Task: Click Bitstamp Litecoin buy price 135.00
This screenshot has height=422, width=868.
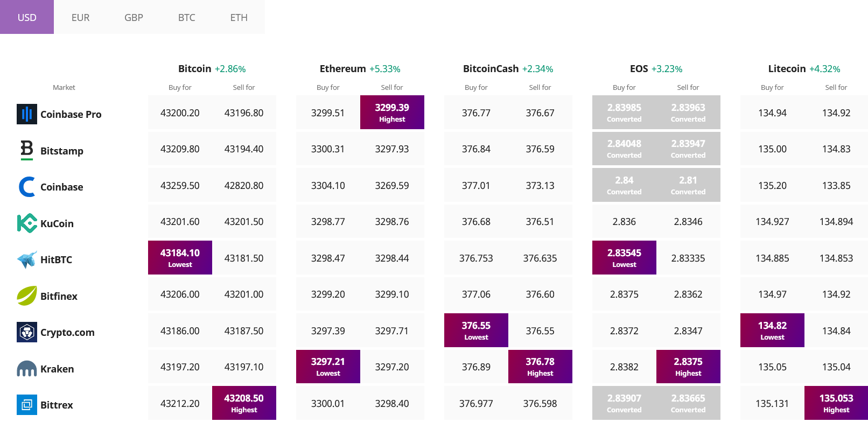Action: [772, 149]
